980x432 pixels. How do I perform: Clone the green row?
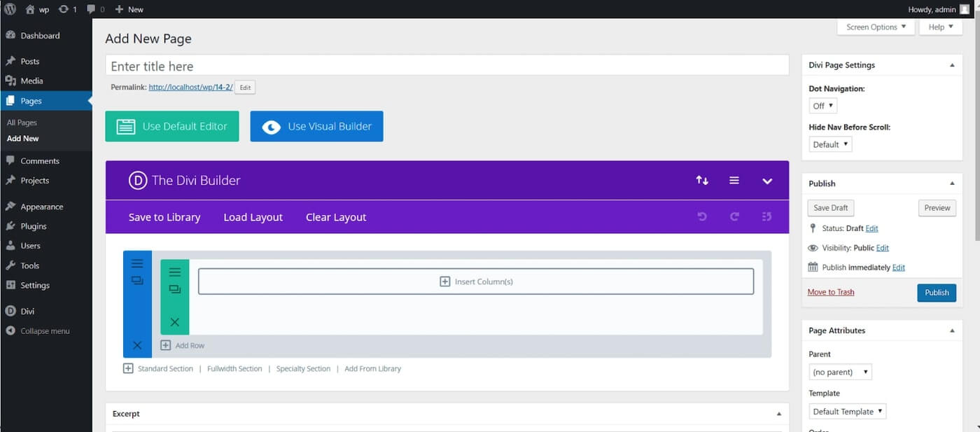175,288
